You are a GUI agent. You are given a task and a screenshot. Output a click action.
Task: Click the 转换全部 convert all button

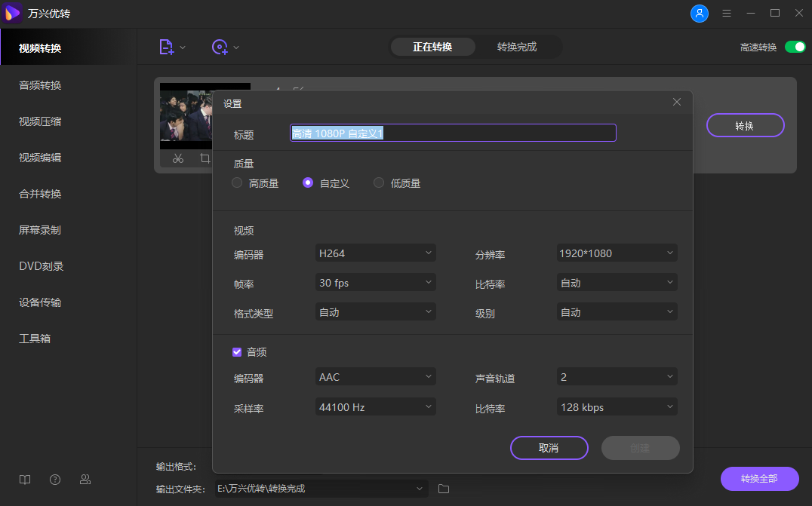[759, 479]
